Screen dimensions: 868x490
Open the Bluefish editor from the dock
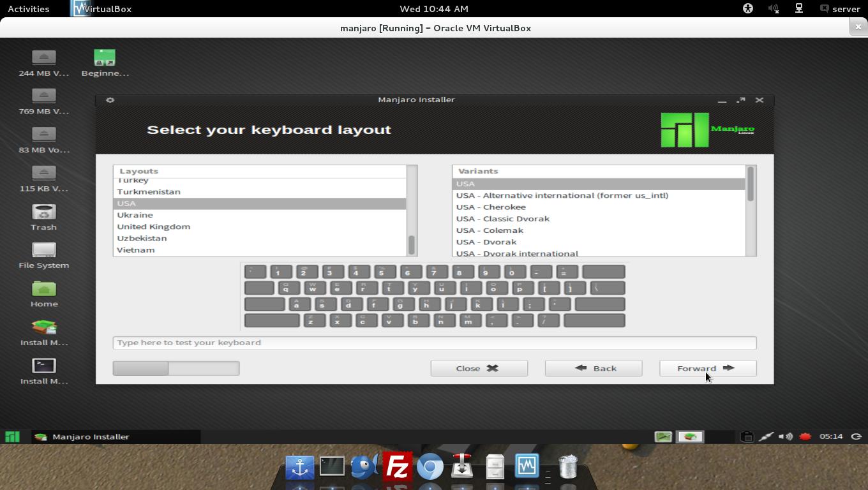[x=364, y=467]
